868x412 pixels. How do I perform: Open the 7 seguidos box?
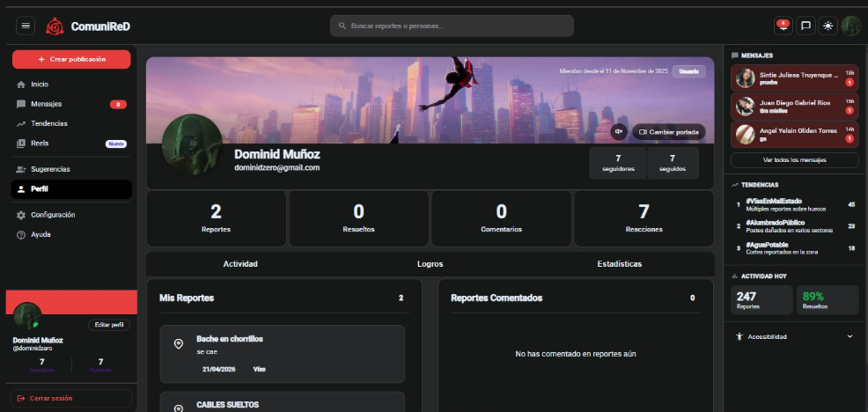(672, 163)
